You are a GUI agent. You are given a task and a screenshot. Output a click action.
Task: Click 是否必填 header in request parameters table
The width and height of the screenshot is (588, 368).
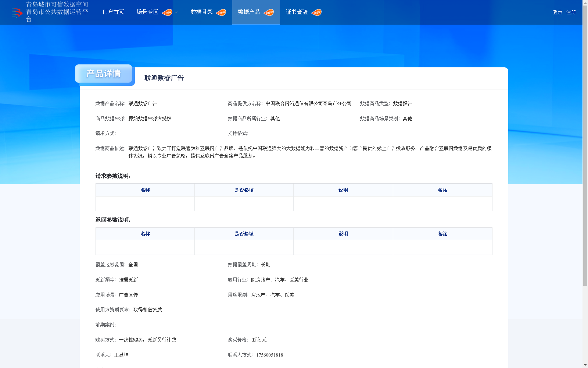[x=244, y=190]
